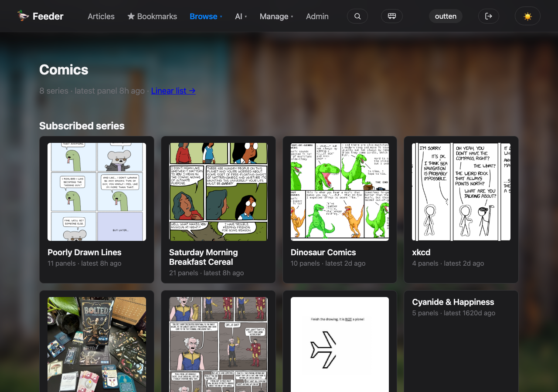Open the Dinosaur Comics thumbnail
The height and width of the screenshot is (392, 558).
pyautogui.click(x=340, y=192)
